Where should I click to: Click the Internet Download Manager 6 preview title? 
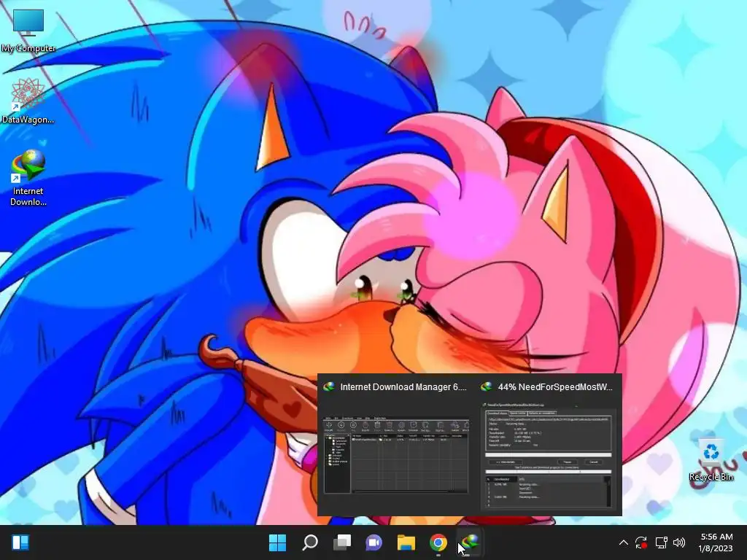click(x=403, y=387)
